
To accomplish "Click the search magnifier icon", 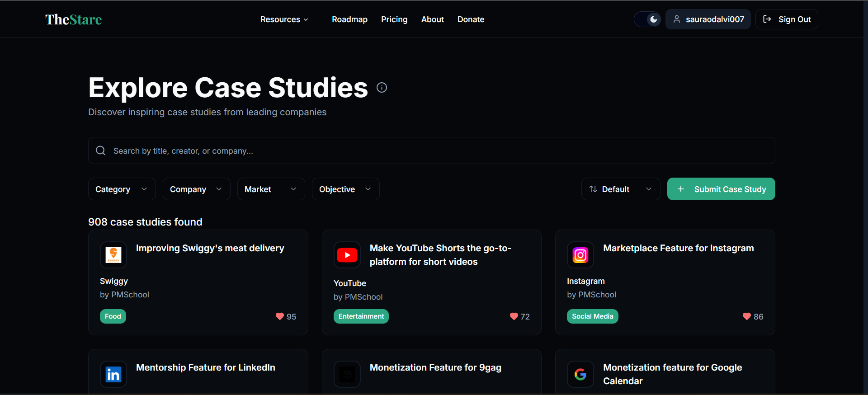I will (x=101, y=150).
